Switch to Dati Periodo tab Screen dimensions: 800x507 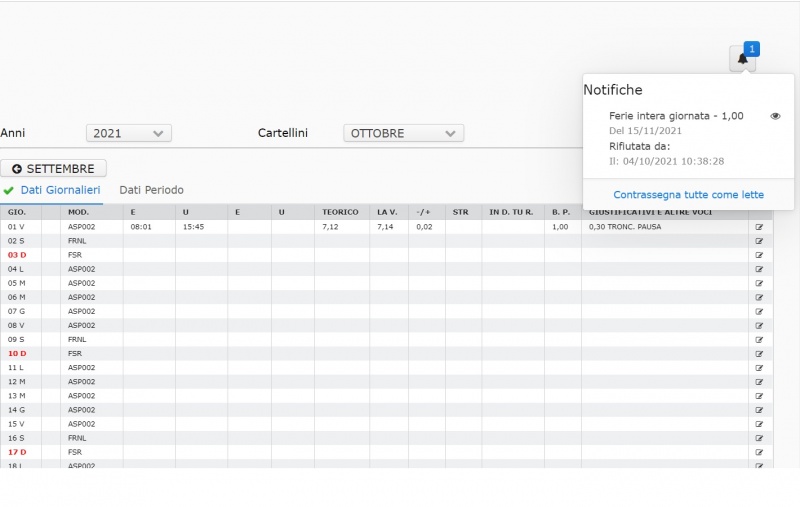[151, 190]
